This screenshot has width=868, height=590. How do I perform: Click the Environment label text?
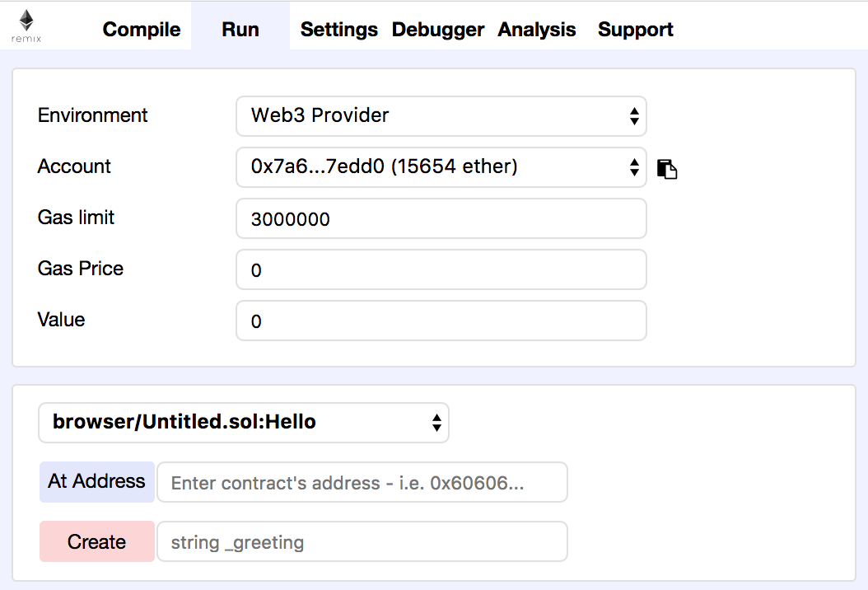tap(93, 115)
